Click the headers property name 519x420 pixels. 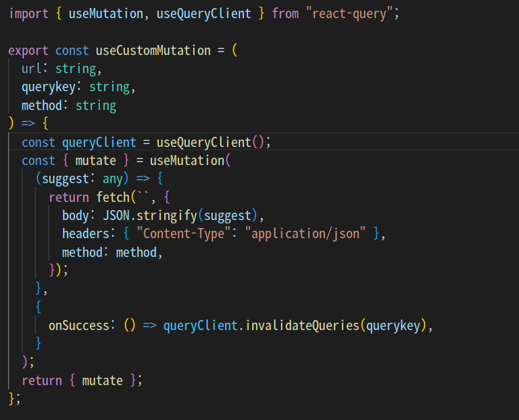click(x=85, y=234)
